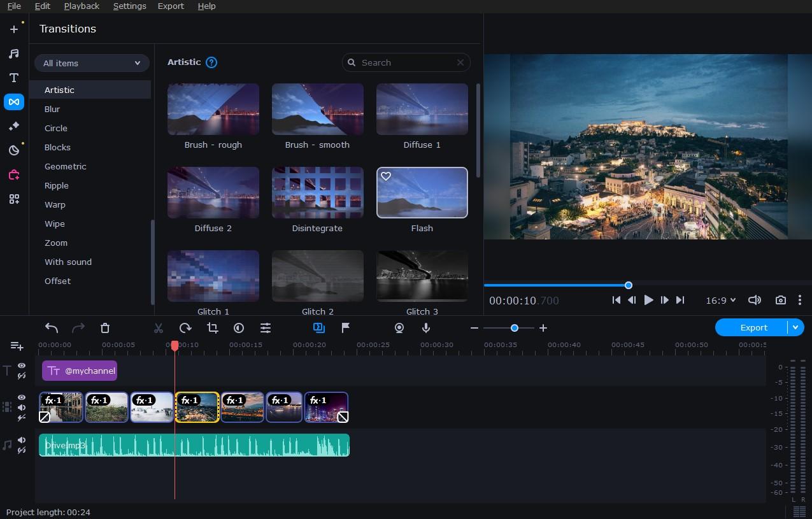The height and width of the screenshot is (519, 812).
Task: Open the Playback menu
Action: (82, 6)
